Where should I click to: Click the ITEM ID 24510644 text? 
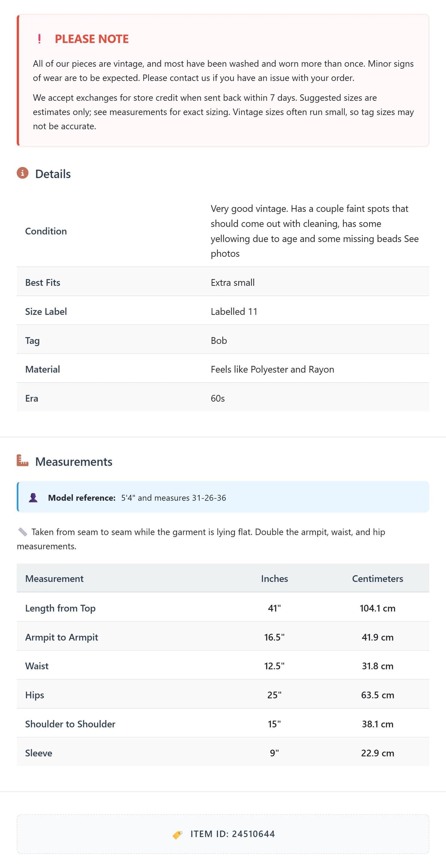(233, 834)
